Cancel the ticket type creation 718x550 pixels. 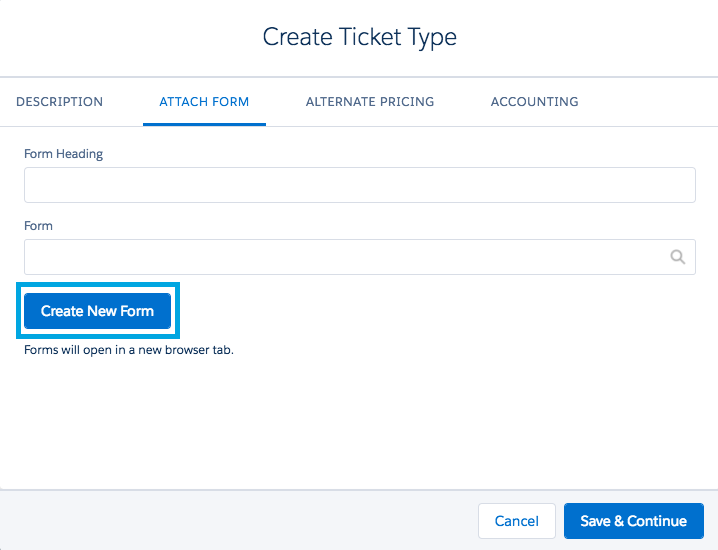[516, 521]
